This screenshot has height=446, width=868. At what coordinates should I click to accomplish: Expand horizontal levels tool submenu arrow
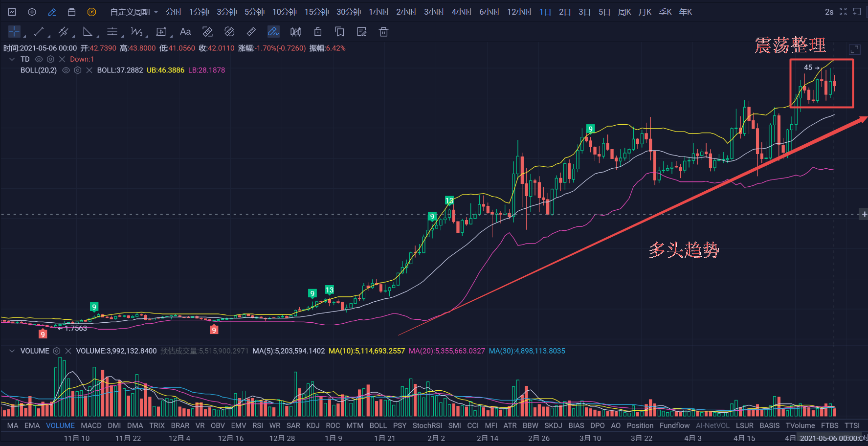tap(122, 36)
